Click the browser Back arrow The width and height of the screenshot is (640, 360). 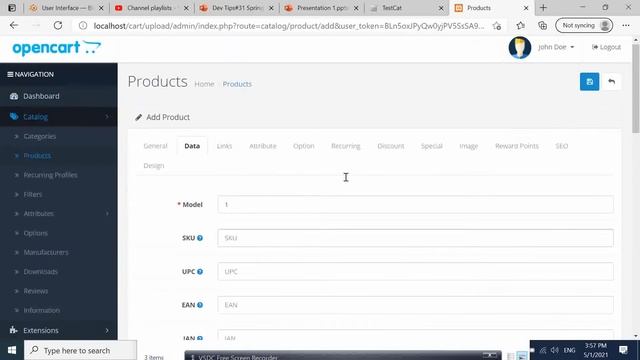click(x=14, y=25)
